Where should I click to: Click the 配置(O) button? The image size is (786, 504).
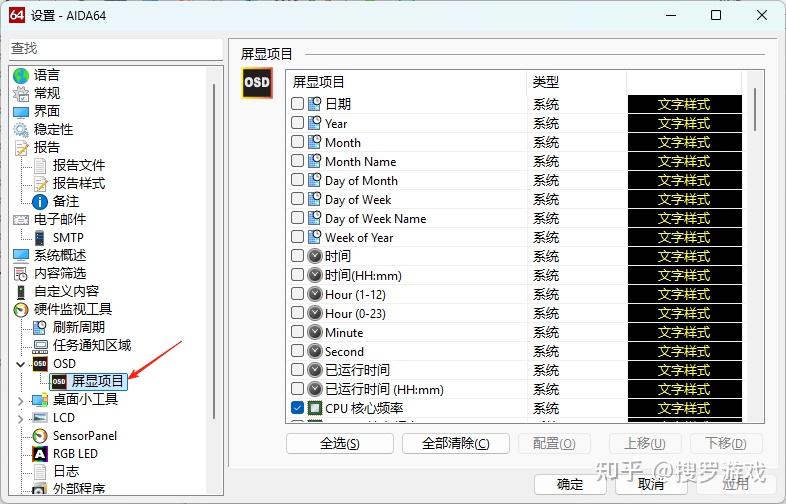pos(554,444)
